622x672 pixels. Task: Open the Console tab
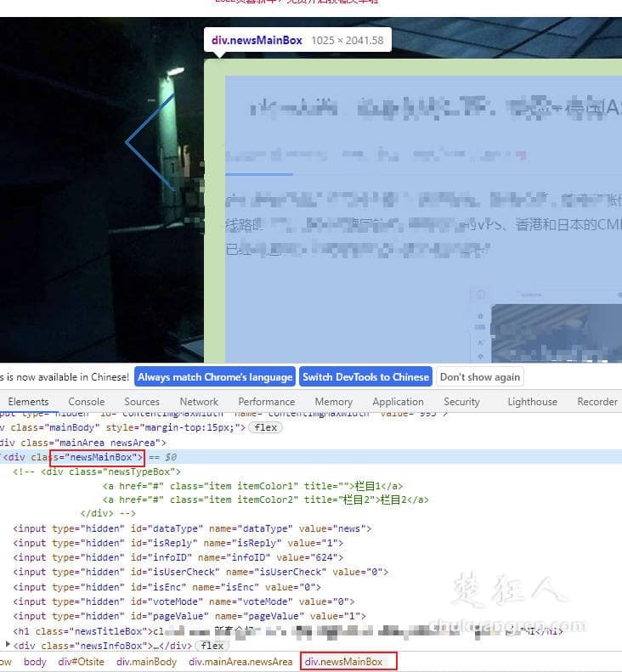coord(86,402)
